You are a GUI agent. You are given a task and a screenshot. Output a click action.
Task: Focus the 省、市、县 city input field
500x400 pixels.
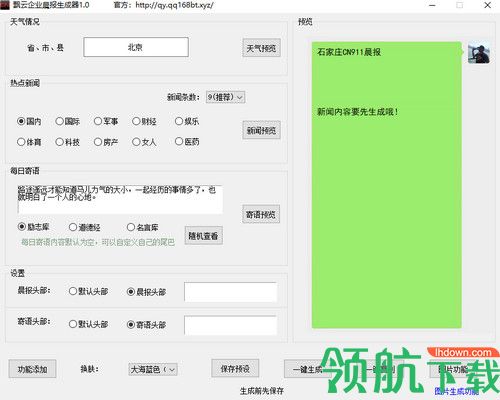pos(136,47)
